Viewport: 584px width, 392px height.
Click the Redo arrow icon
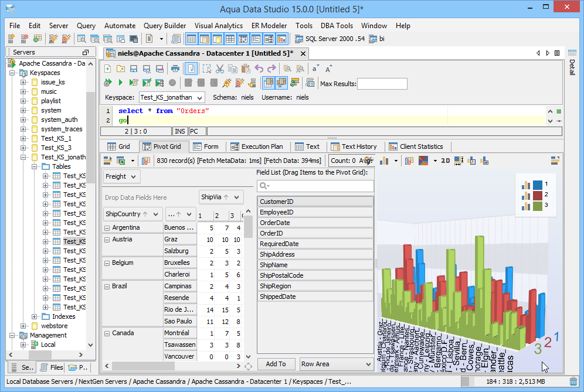pos(271,69)
